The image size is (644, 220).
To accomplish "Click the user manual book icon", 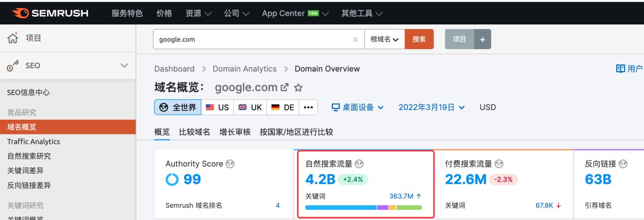I will 620,68.
